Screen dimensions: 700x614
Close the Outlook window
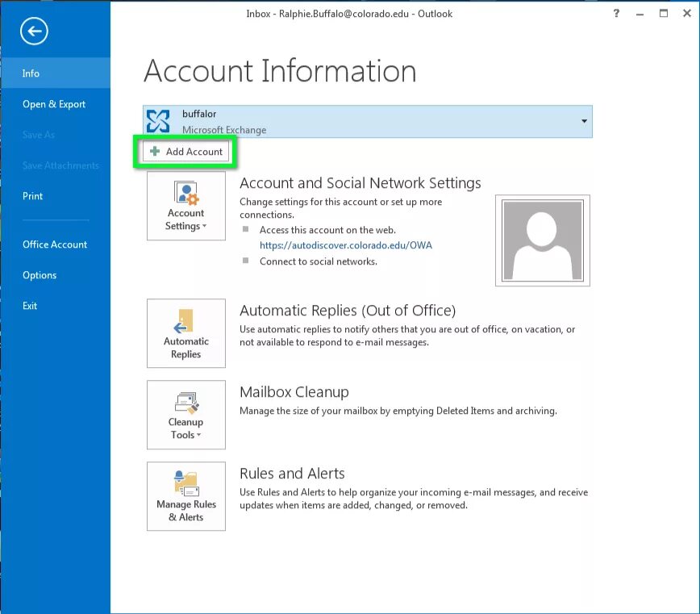(687, 14)
